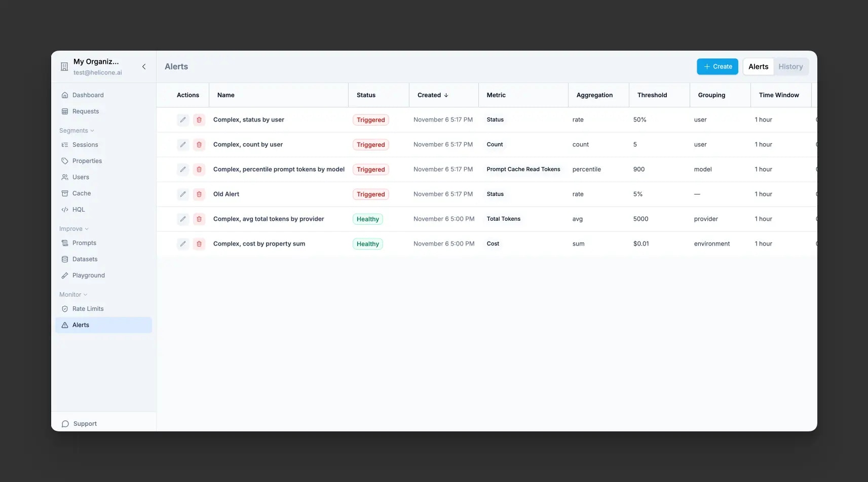
Task: Edit the Old Alert using its pencil icon
Action: tap(183, 194)
